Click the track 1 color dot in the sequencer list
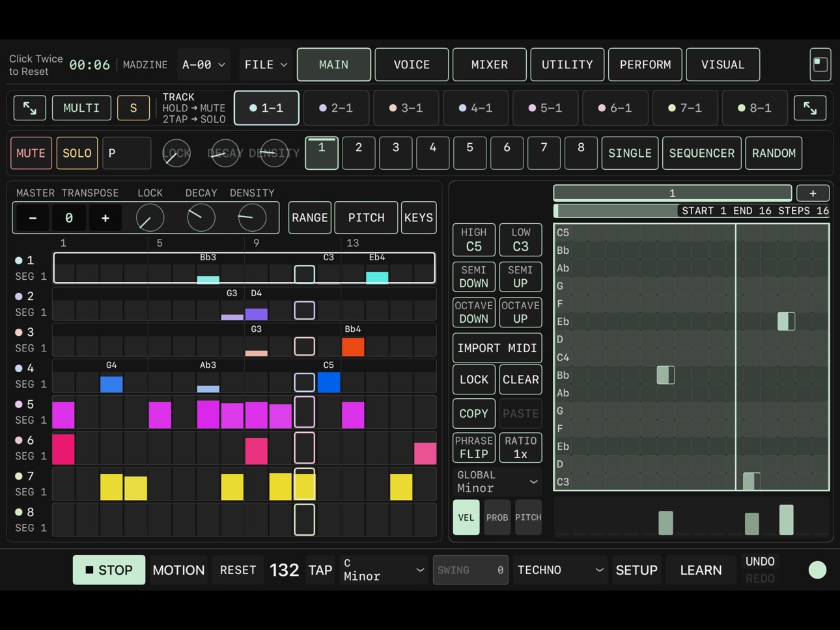This screenshot has width=840, height=630. 19,260
